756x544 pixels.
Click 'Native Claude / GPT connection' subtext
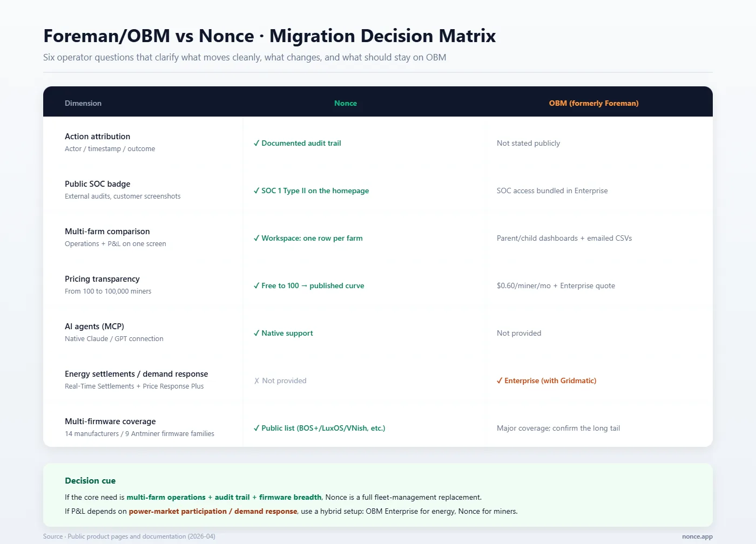[x=114, y=339]
